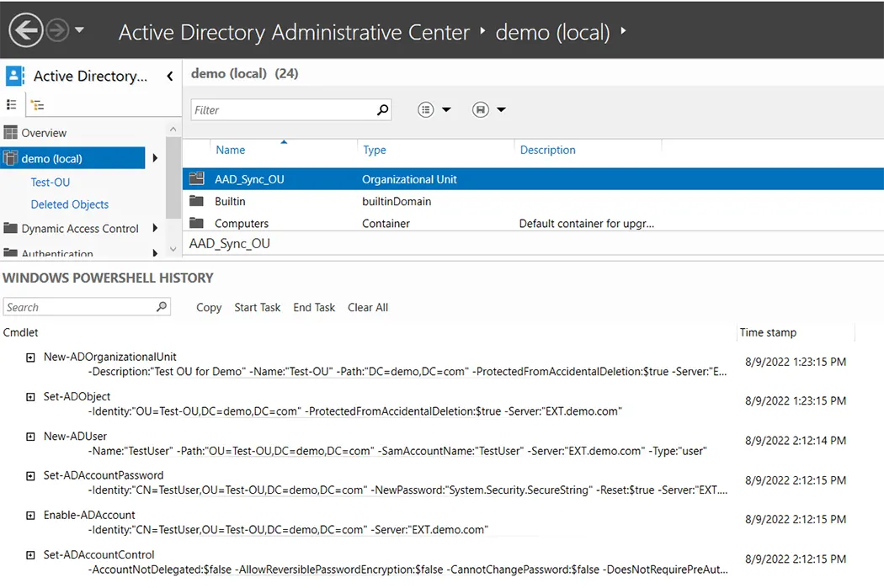Screen dimensions: 884x588
Task: Click into the Filter input field
Action: (x=283, y=110)
